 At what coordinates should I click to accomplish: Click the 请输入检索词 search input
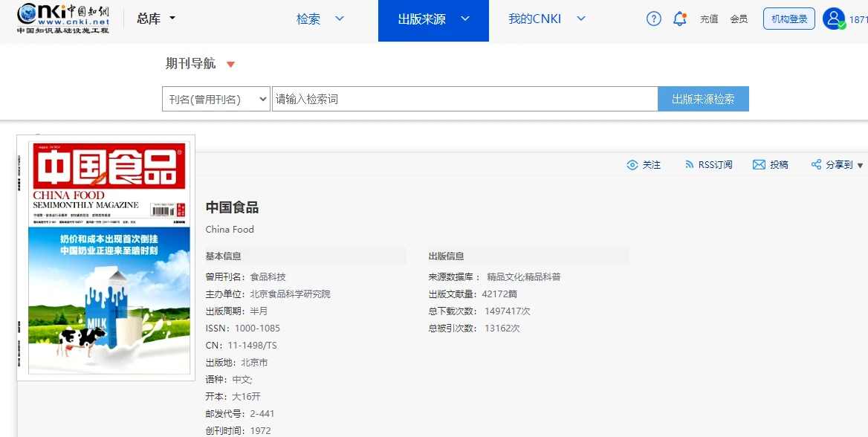465,99
